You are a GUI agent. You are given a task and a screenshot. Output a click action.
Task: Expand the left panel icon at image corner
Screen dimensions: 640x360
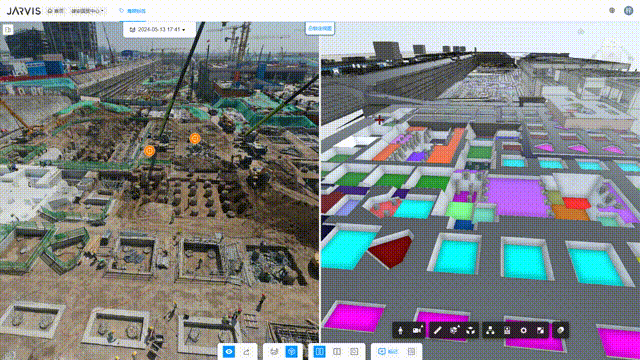click(8, 30)
